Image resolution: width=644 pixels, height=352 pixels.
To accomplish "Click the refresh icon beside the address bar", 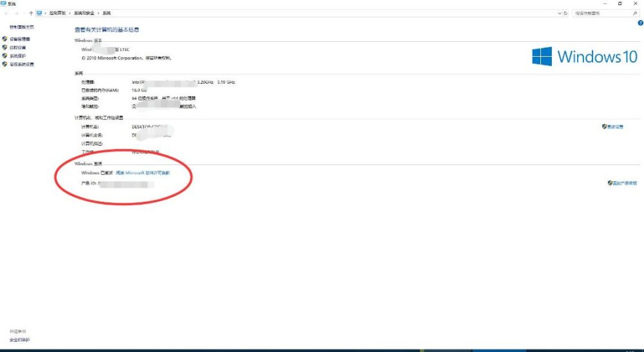I will [x=565, y=13].
